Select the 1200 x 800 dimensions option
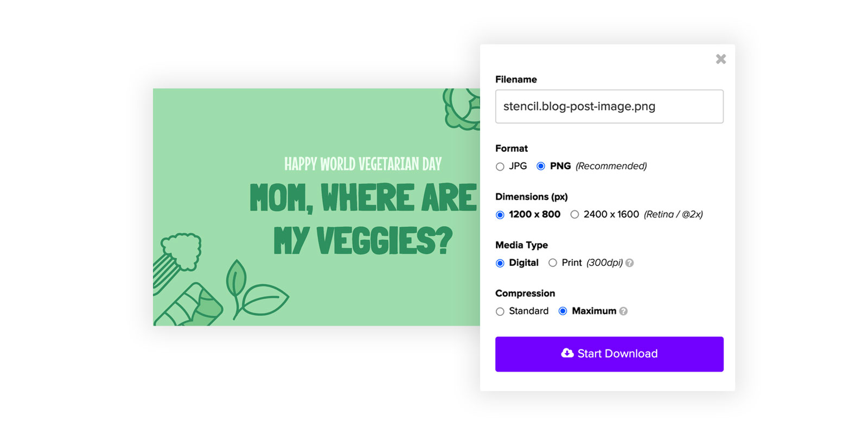This screenshot has height=434, width=868. (x=500, y=215)
